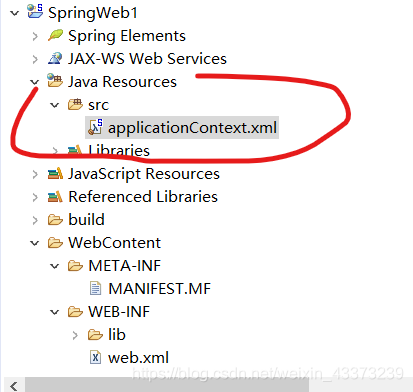The height and width of the screenshot is (392, 413).
Task: Select the MANIFEST.MF file name
Action: pos(159,289)
